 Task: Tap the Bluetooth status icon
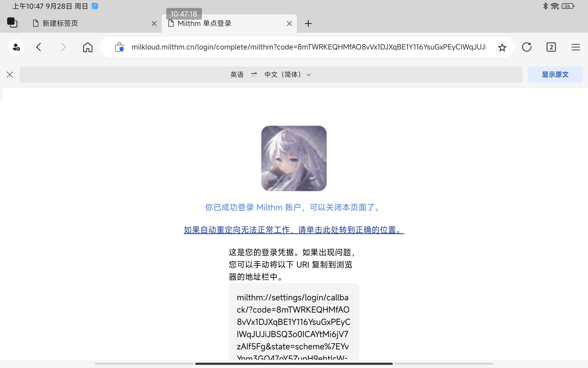546,6
